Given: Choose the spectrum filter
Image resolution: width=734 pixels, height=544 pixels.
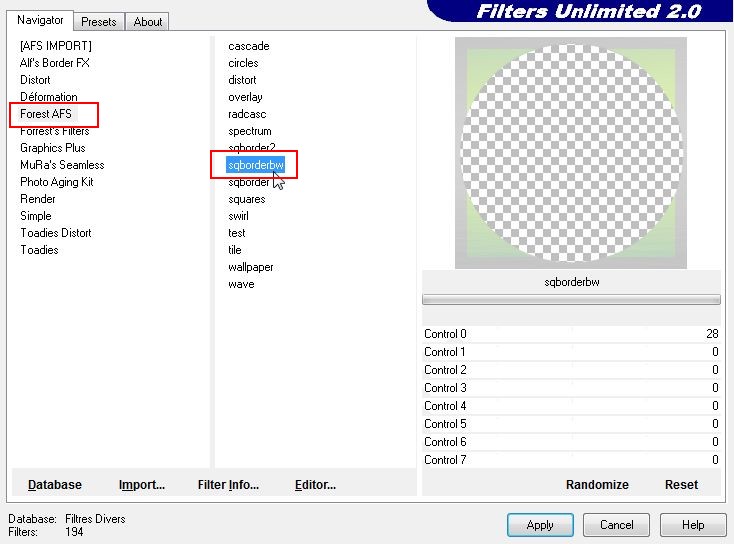Looking at the screenshot, I should point(250,131).
